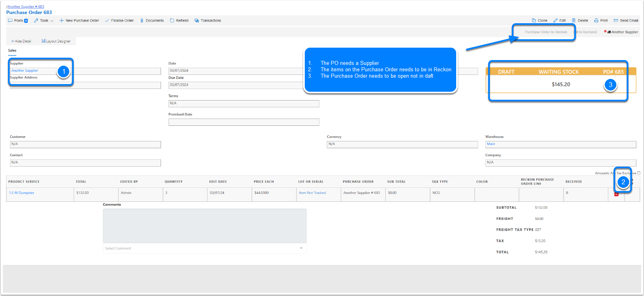Click the Refresh circular arrow icon
The image size is (644, 296).
tap(172, 20)
